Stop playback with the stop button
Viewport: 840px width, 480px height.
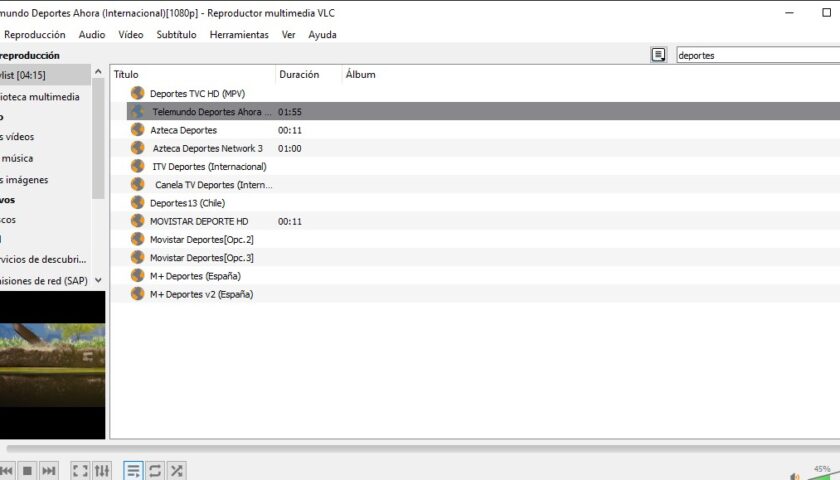coord(27,470)
